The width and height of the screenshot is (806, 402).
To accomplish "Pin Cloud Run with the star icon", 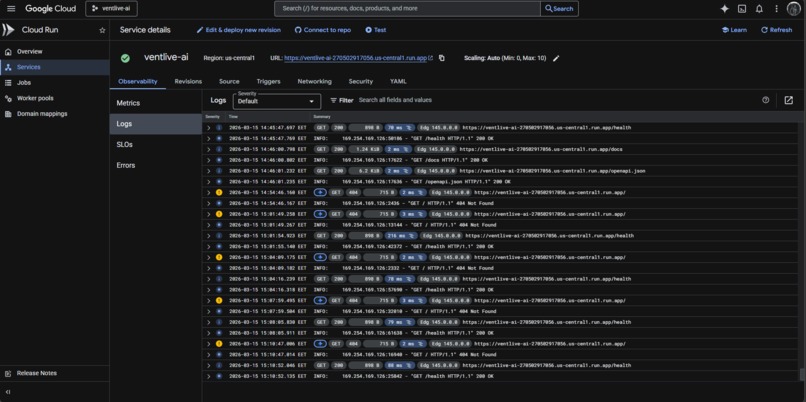I will coord(102,30).
